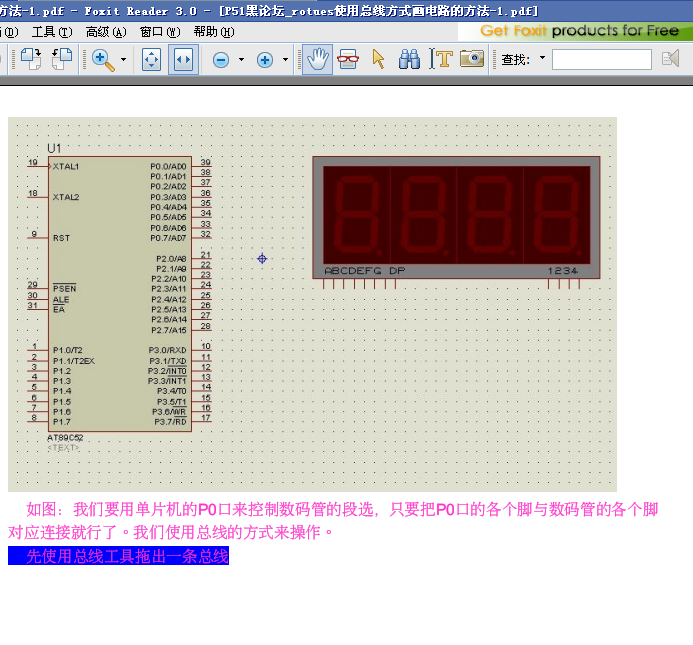693x645 pixels.
Task: Click the AT89C52 chip label
Action: [65, 438]
